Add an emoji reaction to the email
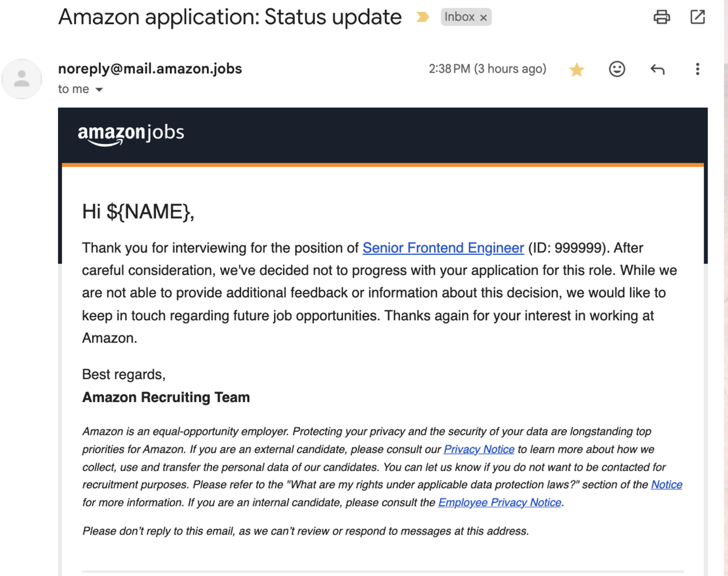Screen dimensions: 728x576 click(617, 69)
